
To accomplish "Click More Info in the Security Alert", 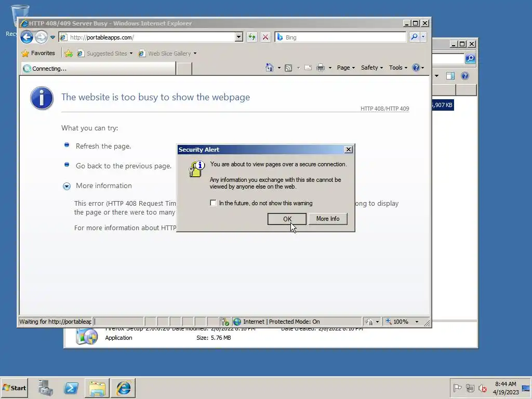I will pyautogui.click(x=328, y=219).
